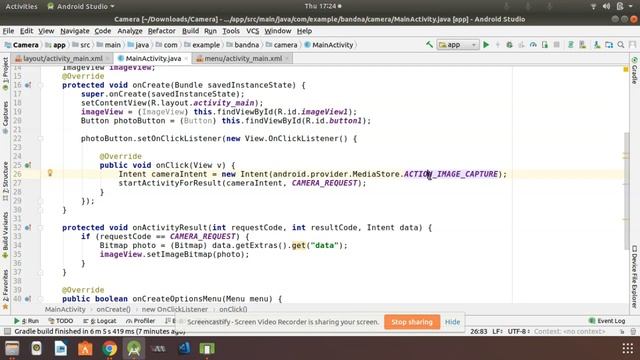Viewport: 640px width, 360px height.
Task: Click UTF-8 encoding in status bar
Action: 518,331
